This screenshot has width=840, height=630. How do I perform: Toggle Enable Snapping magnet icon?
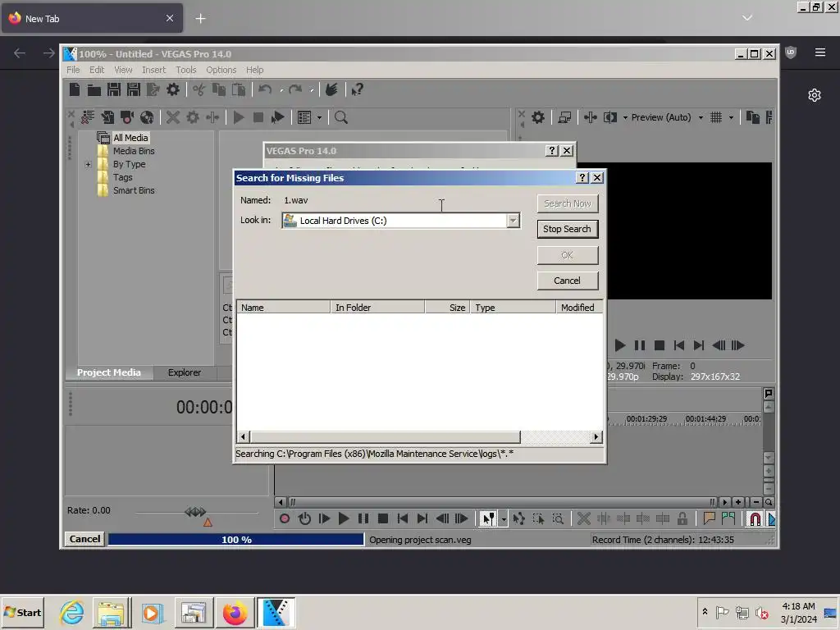point(755,518)
